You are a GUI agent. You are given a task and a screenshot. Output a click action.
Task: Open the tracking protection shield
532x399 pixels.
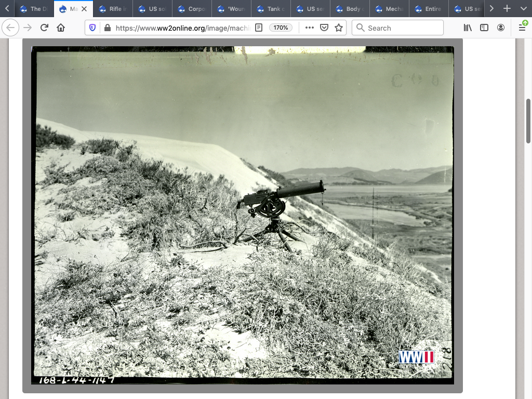(92, 28)
